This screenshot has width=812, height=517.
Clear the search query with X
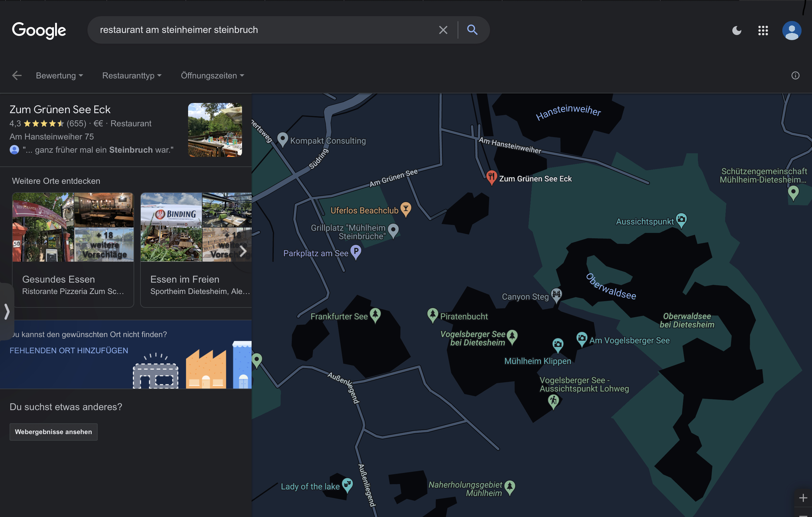click(443, 30)
